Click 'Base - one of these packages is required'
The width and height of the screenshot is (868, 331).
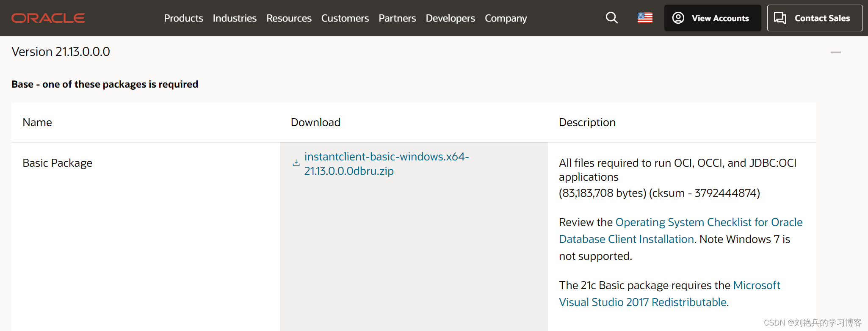point(105,84)
